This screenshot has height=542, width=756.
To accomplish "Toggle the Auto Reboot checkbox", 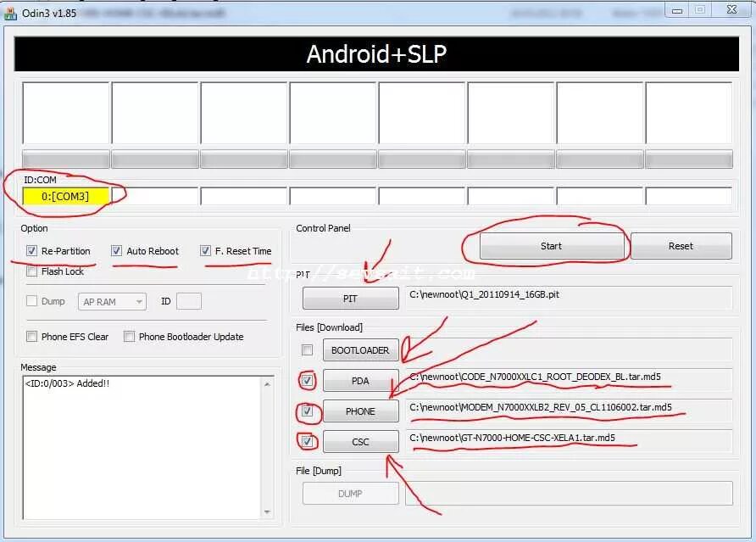I will (116, 250).
